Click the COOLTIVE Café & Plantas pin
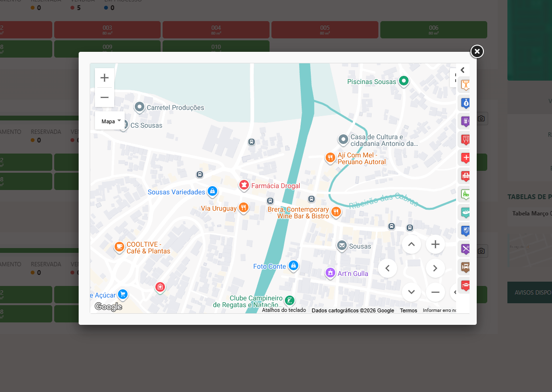552x392 pixels. pos(119,247)
